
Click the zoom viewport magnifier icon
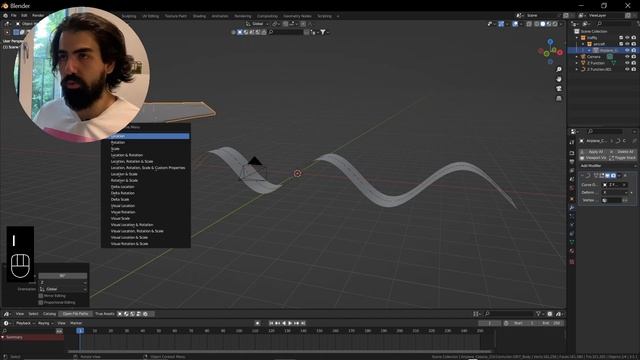[559, 69]
